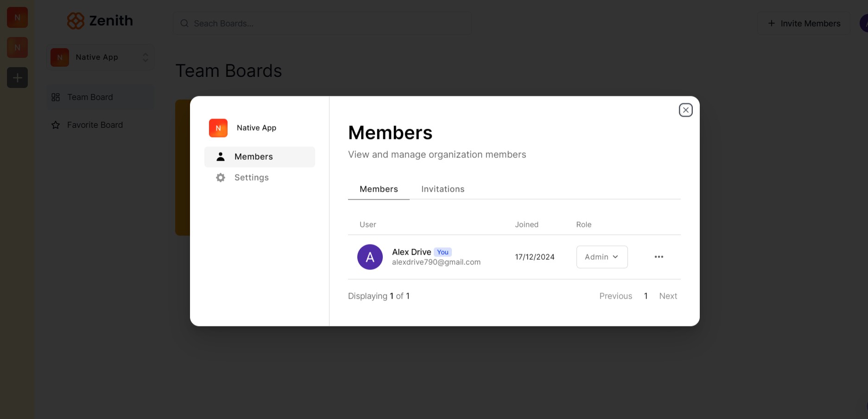
Task: Click the three-dot actions menu for Alex Drive
Action: tap(659, 257)
